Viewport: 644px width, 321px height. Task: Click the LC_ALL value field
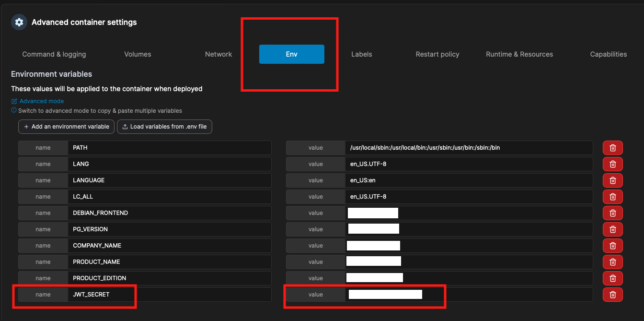pyautogui.click(x=469, y=197)
